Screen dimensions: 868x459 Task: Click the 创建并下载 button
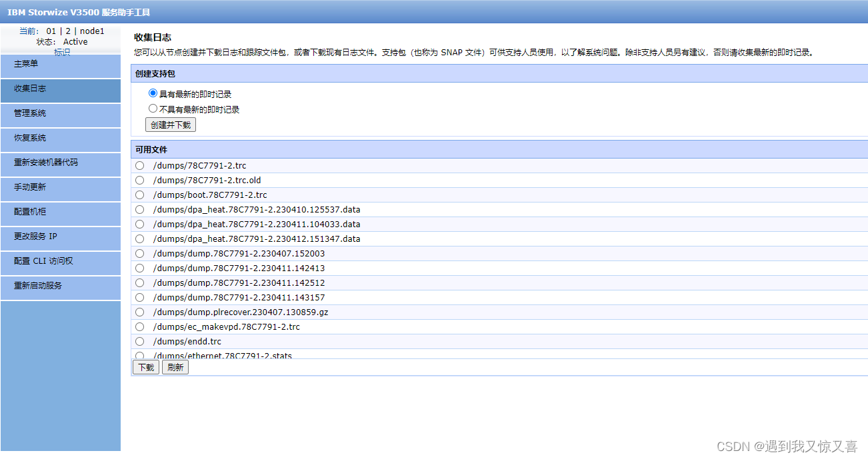click(x=171, y=125)
